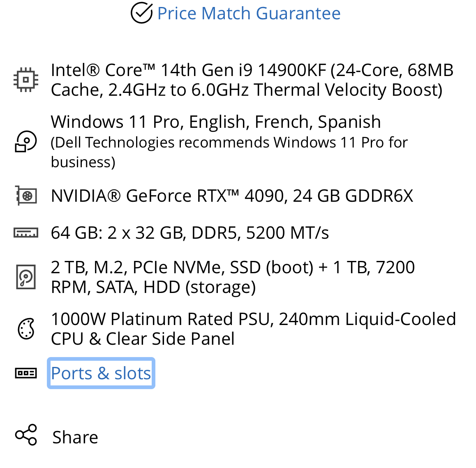Click the ports and slots icon
The image size is (476, 468).
tap(26, 373)
